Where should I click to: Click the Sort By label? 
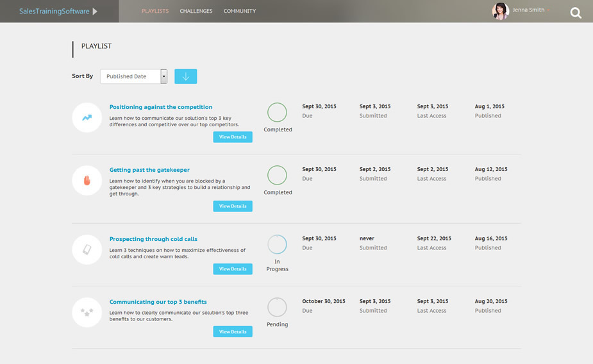coord(83,76)
